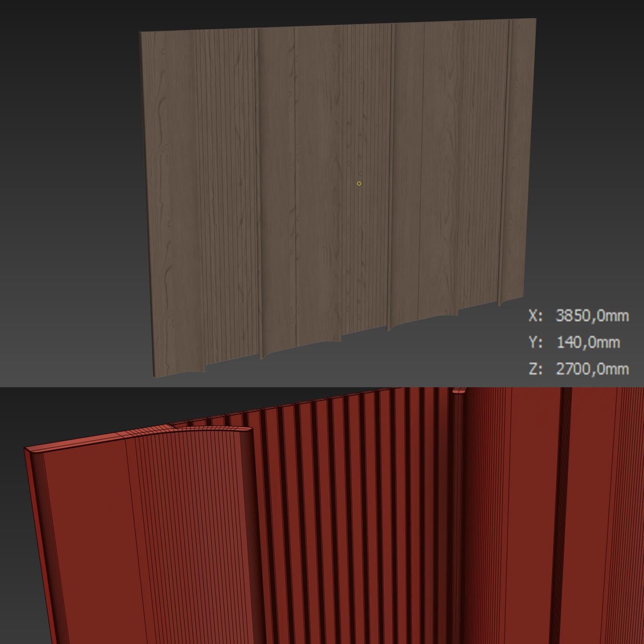Image resolution: width=644 pixels, height=644 pixels.
Task: Click the X dimension value 3850,0mm
Action: point(592,316)
